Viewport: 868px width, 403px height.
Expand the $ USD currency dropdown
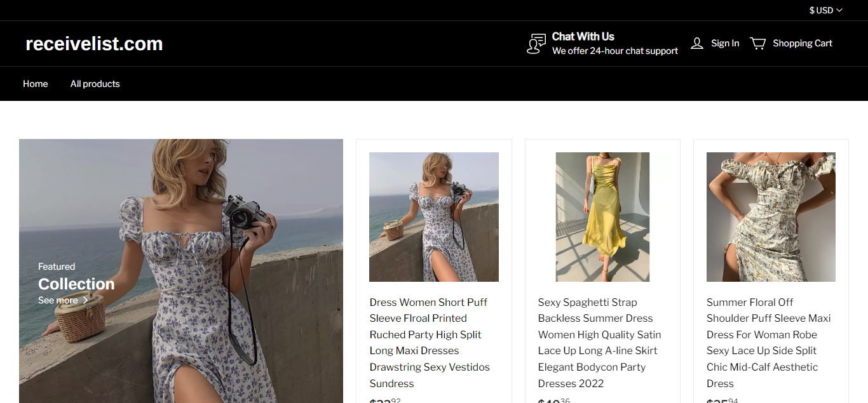click(x=825, y=10)
